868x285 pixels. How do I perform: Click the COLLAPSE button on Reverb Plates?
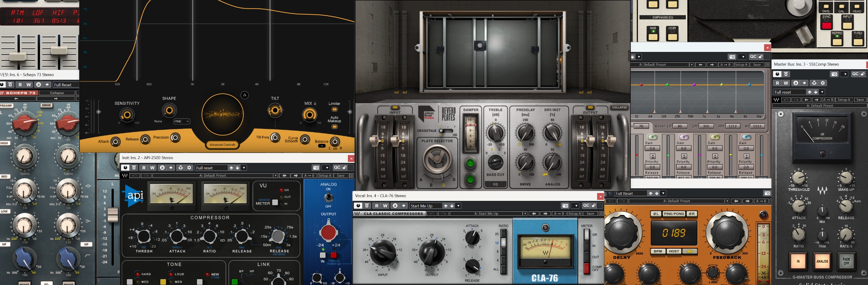(619, 108)
